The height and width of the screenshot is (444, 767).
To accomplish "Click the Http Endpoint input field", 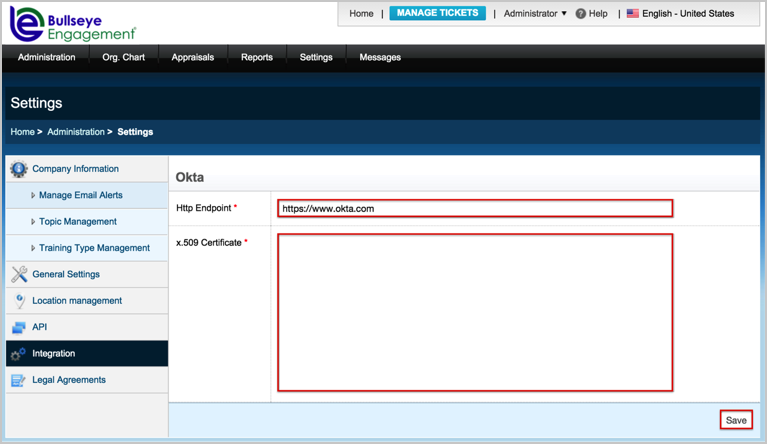I will (475, 209).
